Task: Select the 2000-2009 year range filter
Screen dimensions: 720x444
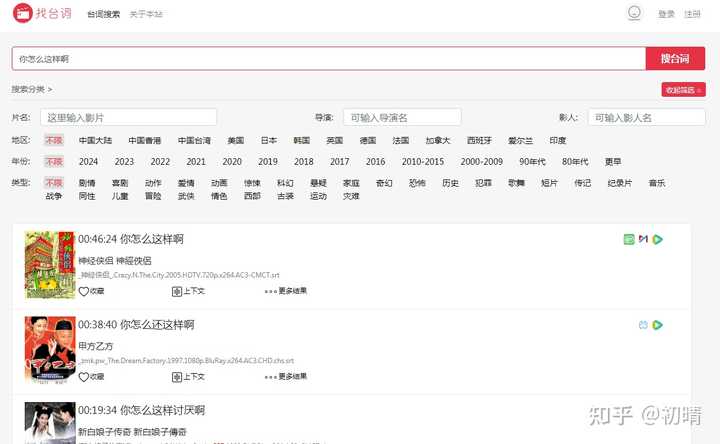Action: pyautogui.click(x=482, y=162)
